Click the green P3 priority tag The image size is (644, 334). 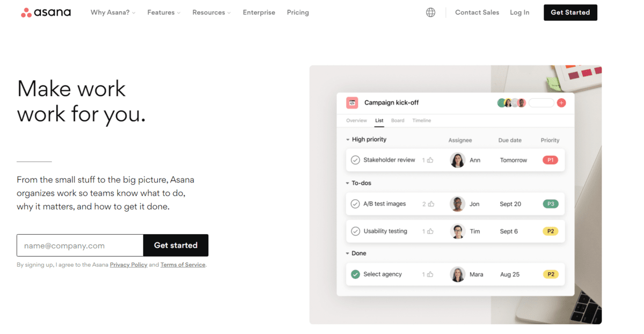point(551,204)
